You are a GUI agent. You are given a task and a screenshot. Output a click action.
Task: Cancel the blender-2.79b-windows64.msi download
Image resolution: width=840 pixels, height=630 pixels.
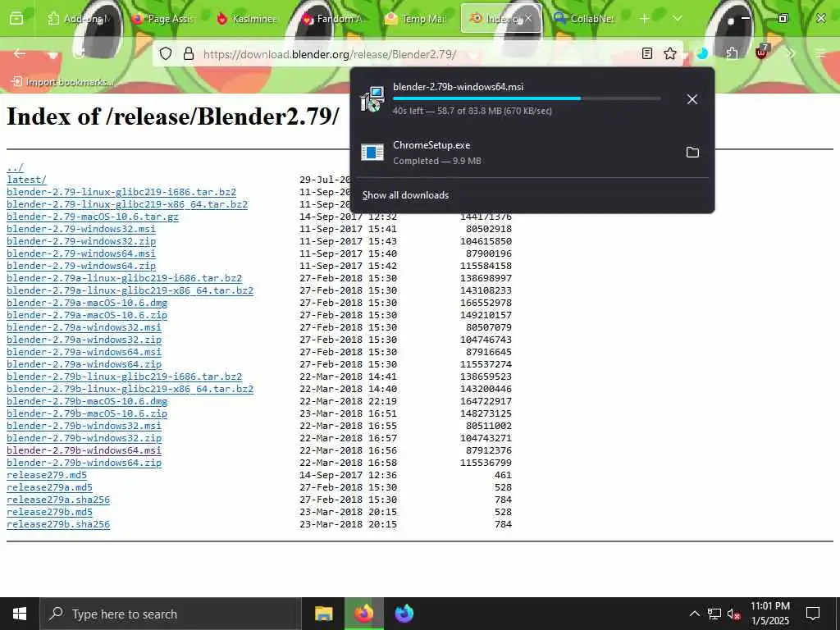[x=692, y=99]
